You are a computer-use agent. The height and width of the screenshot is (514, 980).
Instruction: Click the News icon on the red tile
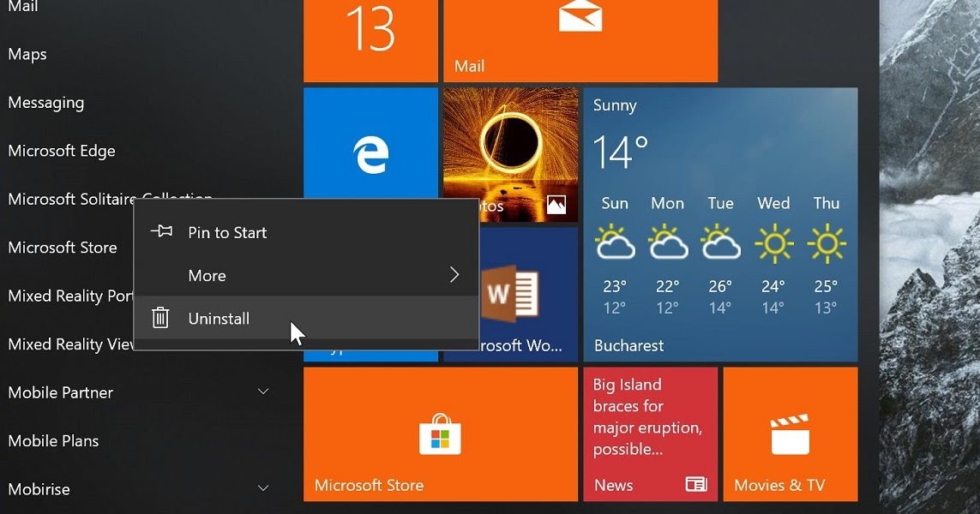[695, 485]
